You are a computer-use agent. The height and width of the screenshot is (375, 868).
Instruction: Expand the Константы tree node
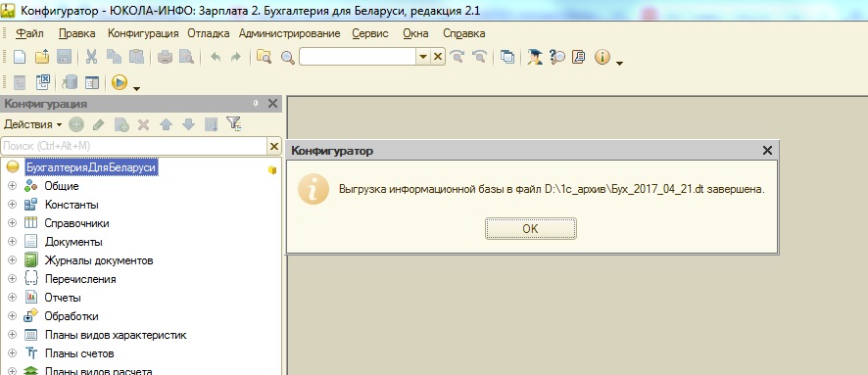[12, 205]
